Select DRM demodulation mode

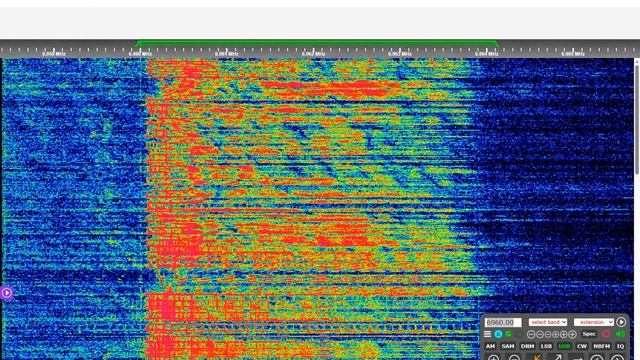pos(527,346)
